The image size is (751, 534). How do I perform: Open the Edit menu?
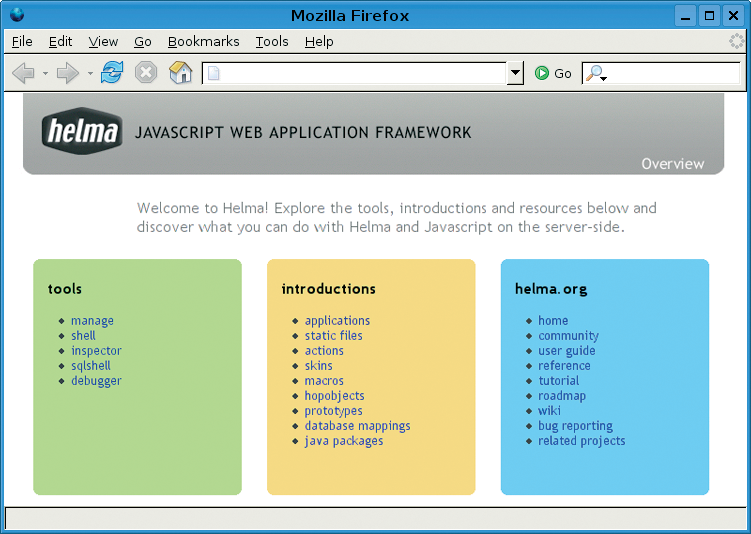tap(60, 42)
